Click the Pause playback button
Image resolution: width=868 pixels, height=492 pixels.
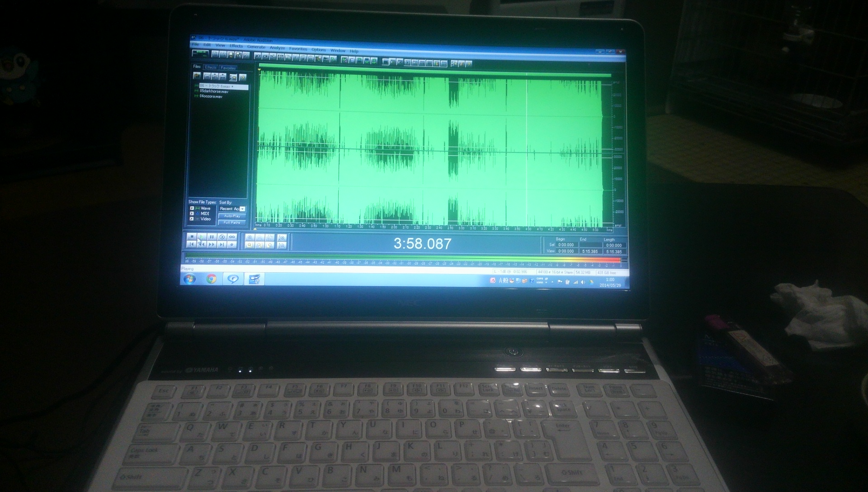pos(212,237)
